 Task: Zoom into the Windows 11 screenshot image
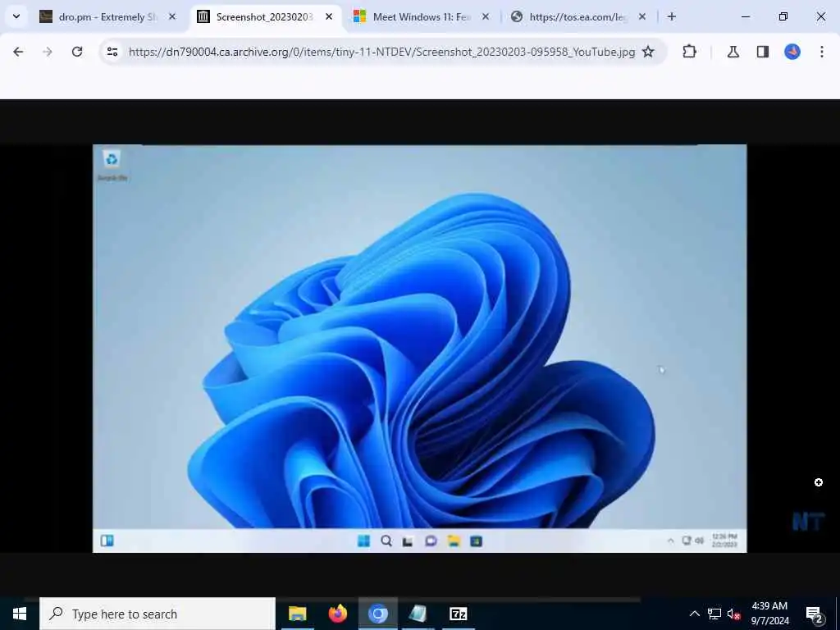pos(419,348)
